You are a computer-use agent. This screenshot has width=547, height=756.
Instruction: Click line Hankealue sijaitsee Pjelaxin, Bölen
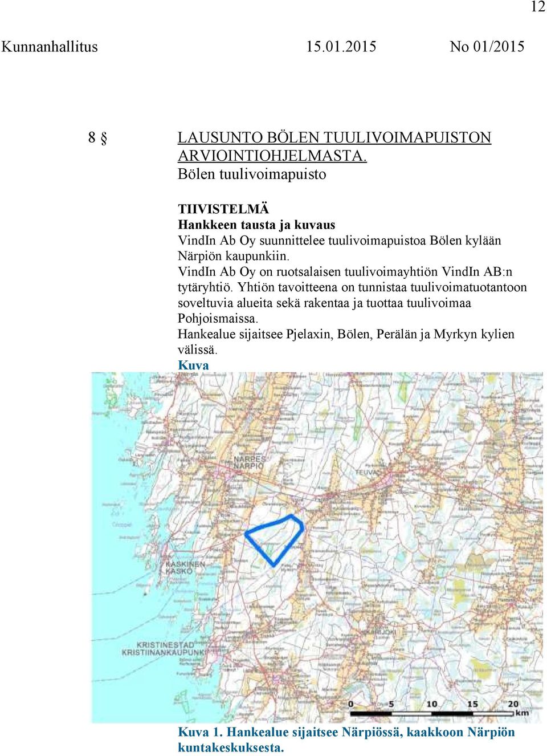[346, 334]
